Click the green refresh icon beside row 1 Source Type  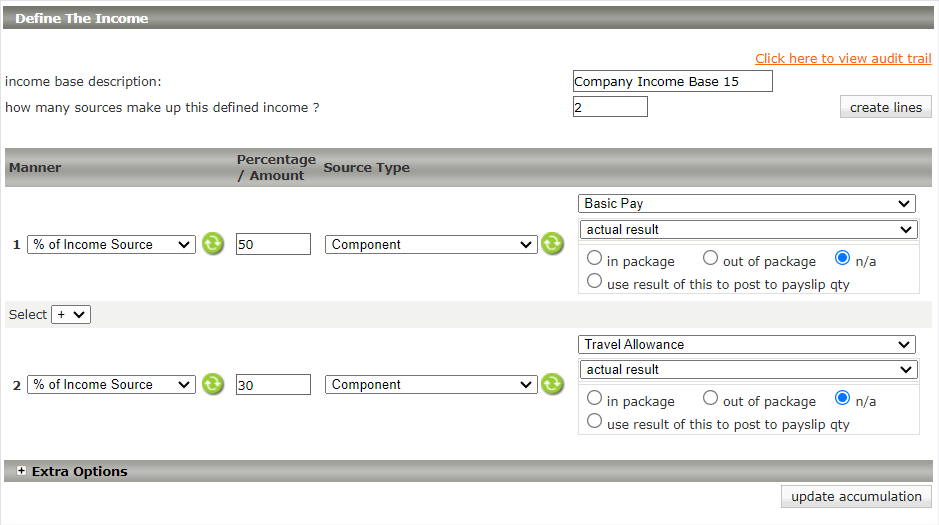click(x=552, y=244)
